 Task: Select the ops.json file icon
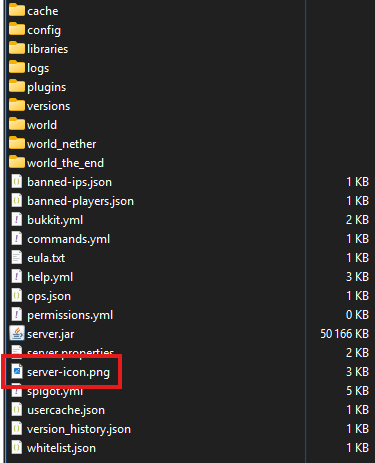17,296
